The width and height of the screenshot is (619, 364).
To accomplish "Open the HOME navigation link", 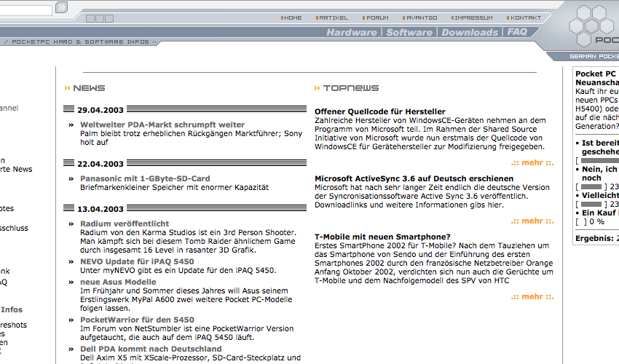I will 291,17.
